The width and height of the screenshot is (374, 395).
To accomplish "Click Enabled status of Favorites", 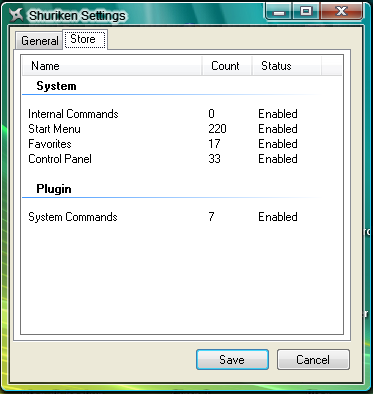I will coord(278,144).
